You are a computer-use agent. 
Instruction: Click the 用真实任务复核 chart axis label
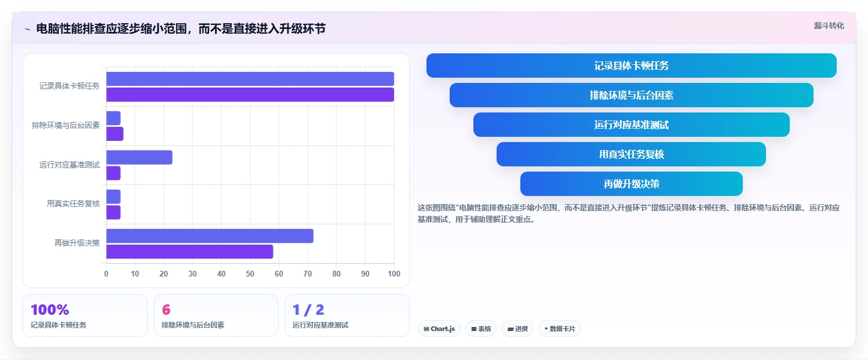click(x=74, y=203)
